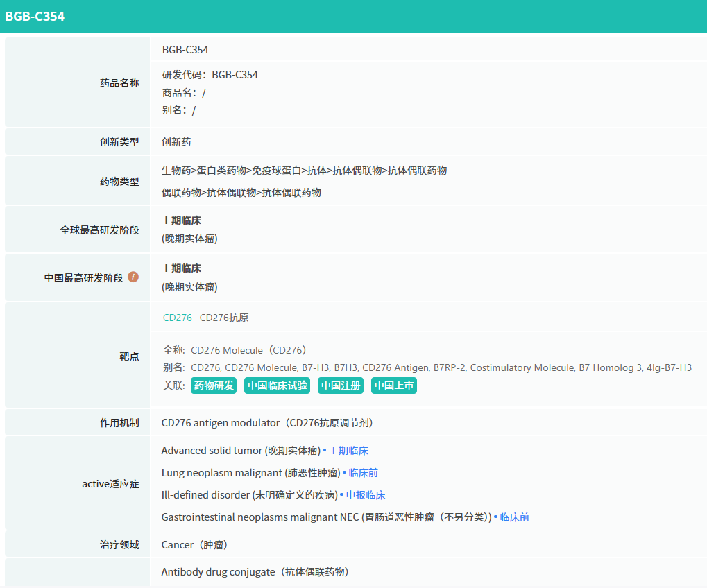The width and height of the screenshot is (707, 588).
Task: Click 临床前 link after Gastrointestinal neoplasms malignant NEC
Action: point(514,517)
